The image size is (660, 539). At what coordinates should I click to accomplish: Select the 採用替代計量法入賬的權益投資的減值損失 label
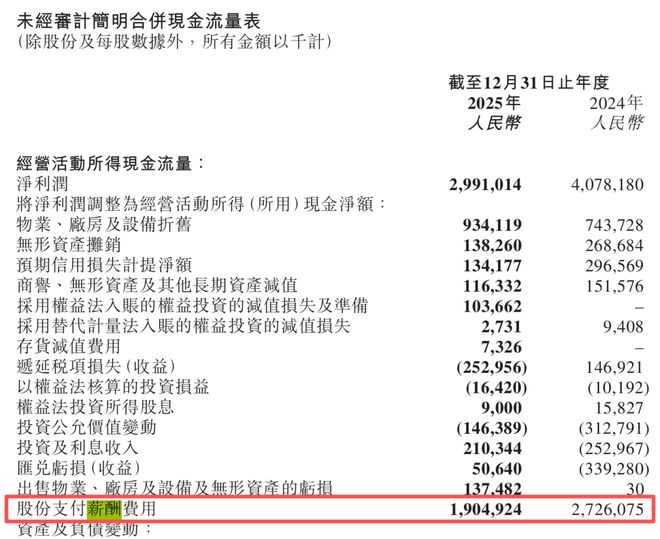(x=184, y=326)
